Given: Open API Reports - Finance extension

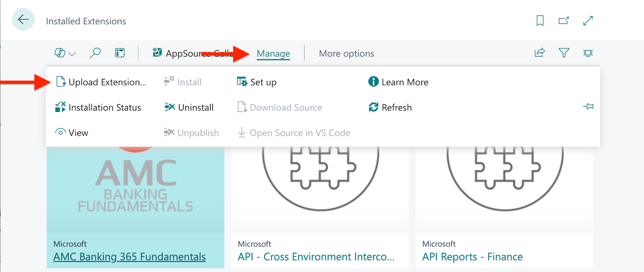Looking at the screenshot, I should (x=472, y=257).
